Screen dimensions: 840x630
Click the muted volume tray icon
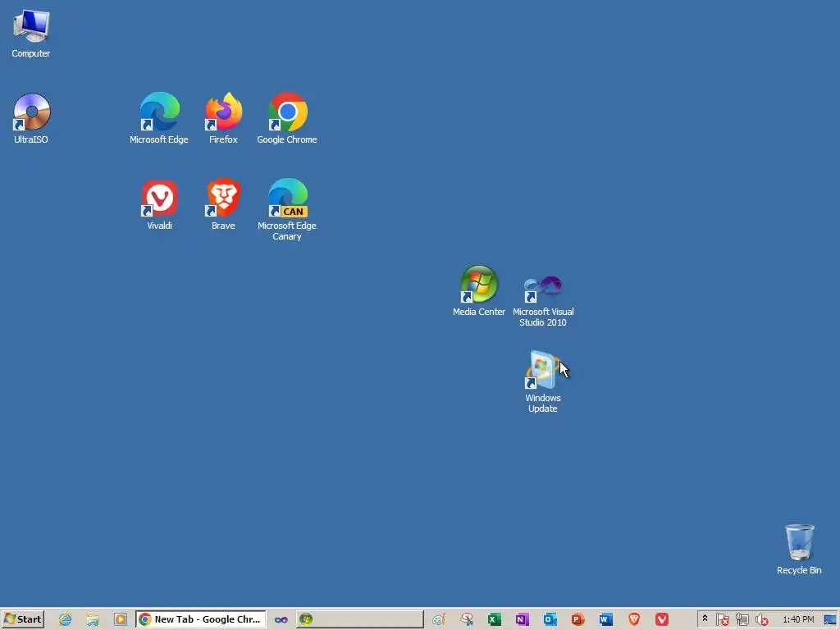click(761, 620)
